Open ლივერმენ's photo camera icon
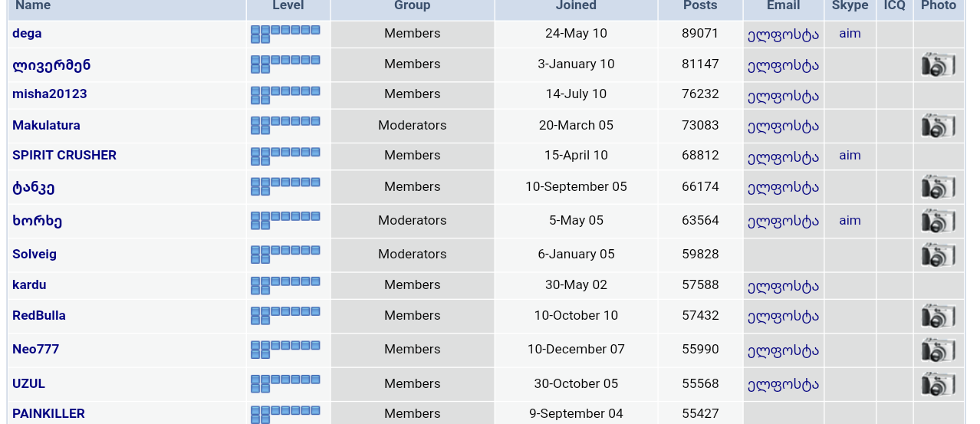Image resolution: width=980 pixels, height=424 pixels. [938, 65]
